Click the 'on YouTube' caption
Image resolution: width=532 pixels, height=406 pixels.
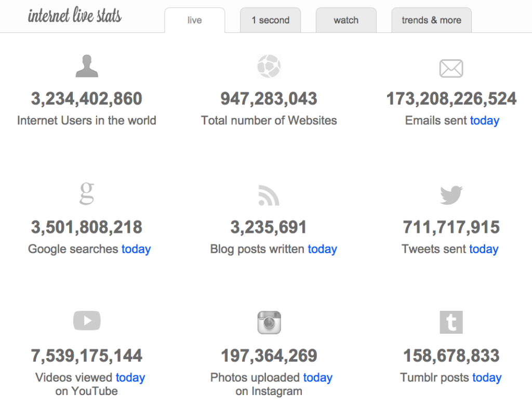pos(87,391)
